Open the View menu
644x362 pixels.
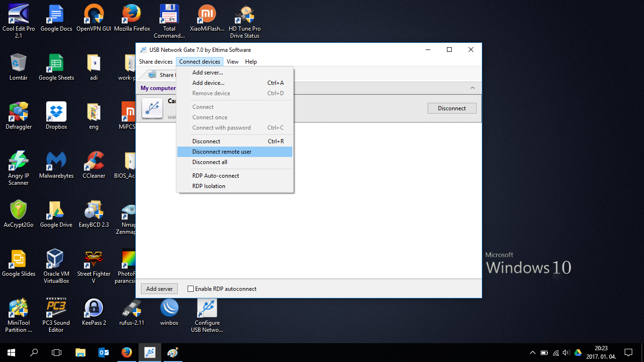coord(232,62)
